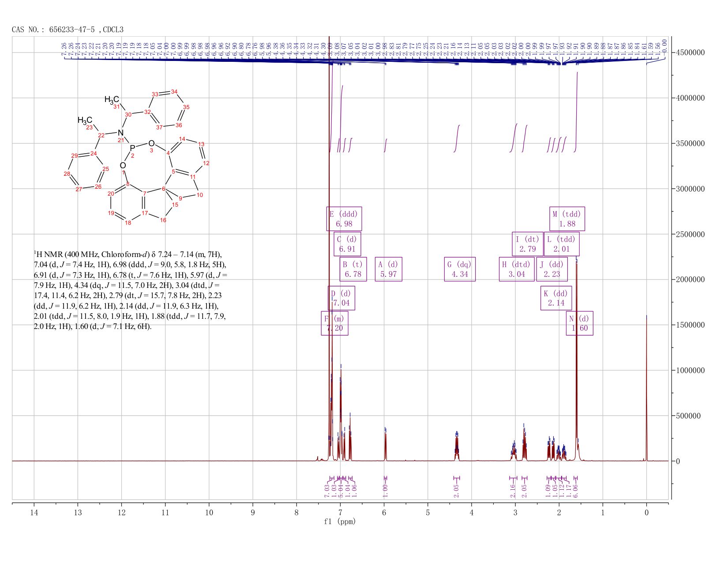
Task: Select the 1H NMR text report paragraph
Action: click(x=131, y=291)
